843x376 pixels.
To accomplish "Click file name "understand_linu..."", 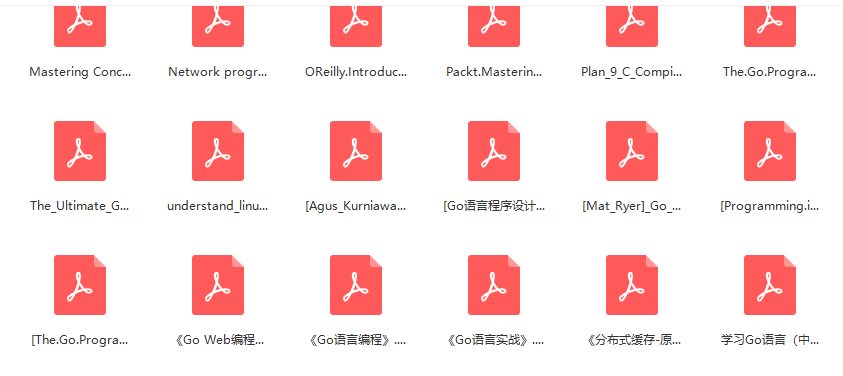I will click(218, 206).
